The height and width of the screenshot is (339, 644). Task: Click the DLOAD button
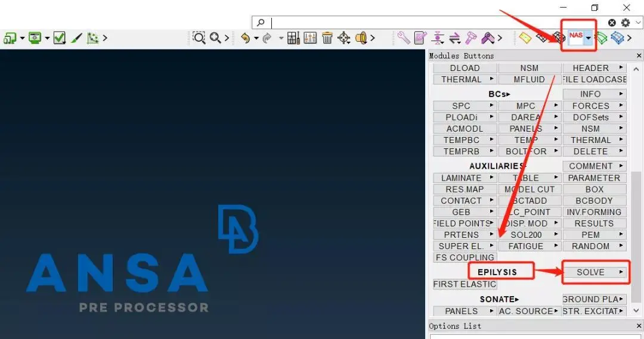pyautogui.click(x=465, y=68)
